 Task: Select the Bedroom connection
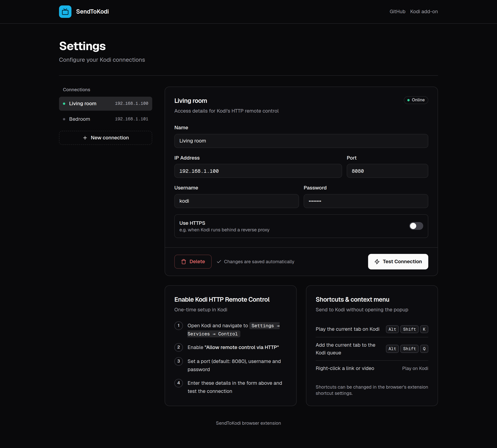105,119
